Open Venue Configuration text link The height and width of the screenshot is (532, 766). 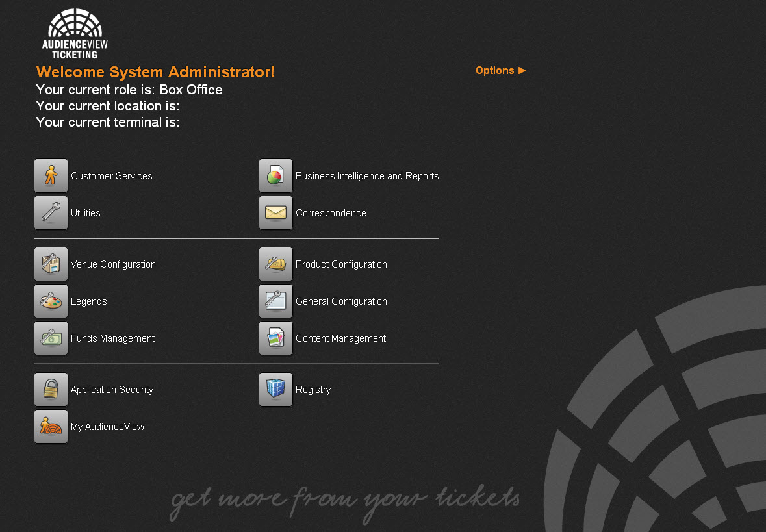coord(113,264)
